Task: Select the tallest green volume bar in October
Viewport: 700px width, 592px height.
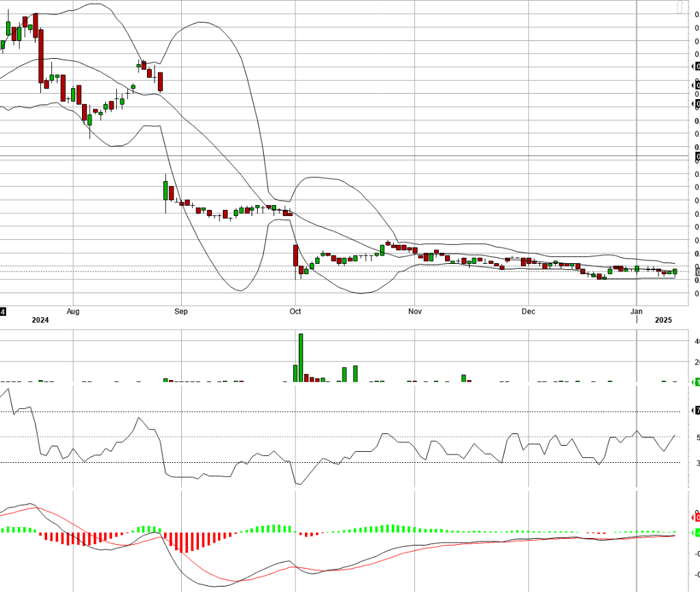Action: [301, 358]
